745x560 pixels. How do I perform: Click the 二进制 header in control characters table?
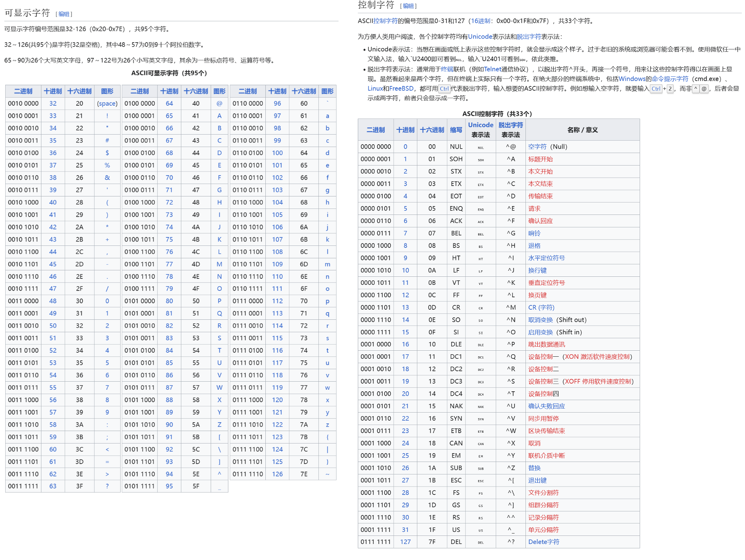[376, 130]
